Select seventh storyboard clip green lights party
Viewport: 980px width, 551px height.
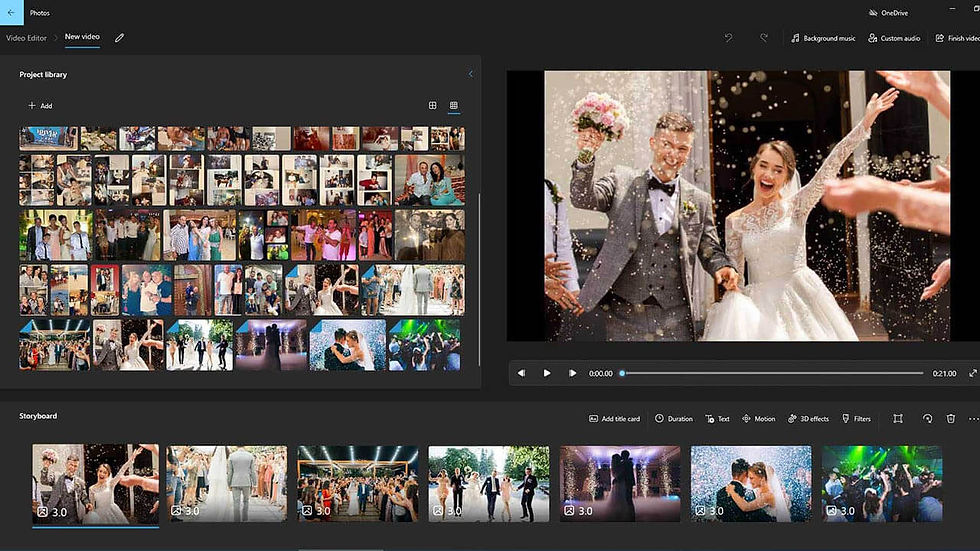tap(882, 484)
